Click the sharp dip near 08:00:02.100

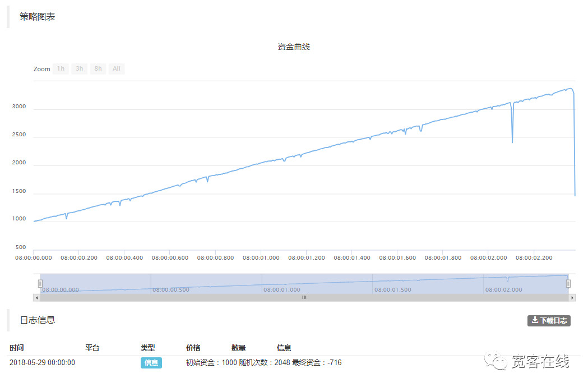pyautogui.click(x=512, y=141)
